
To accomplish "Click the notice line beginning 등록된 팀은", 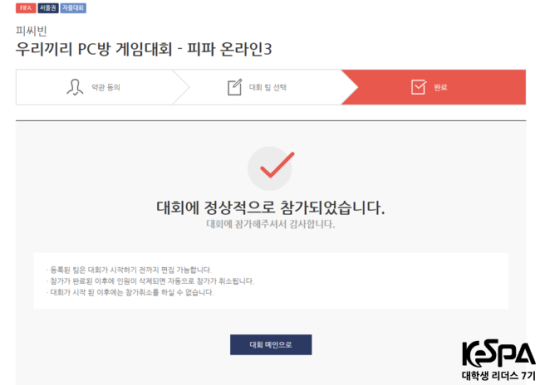I will point(129,270).
